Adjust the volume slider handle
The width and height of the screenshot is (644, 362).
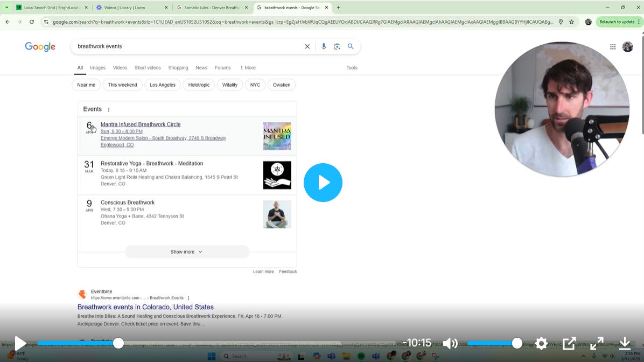point(517,343)
